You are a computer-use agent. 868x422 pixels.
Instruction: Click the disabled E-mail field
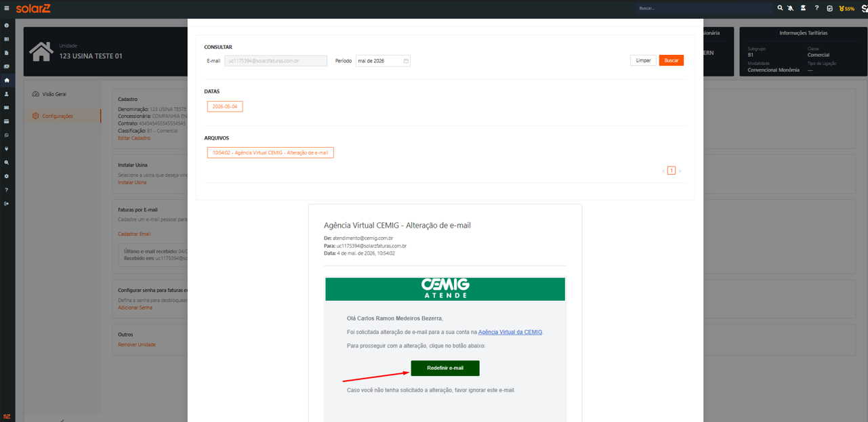[276, 61]
